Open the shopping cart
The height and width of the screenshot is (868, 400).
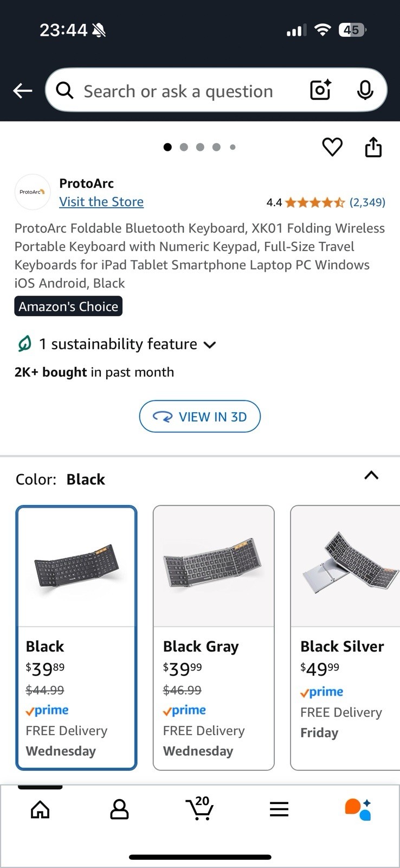[x=199, y=808]
